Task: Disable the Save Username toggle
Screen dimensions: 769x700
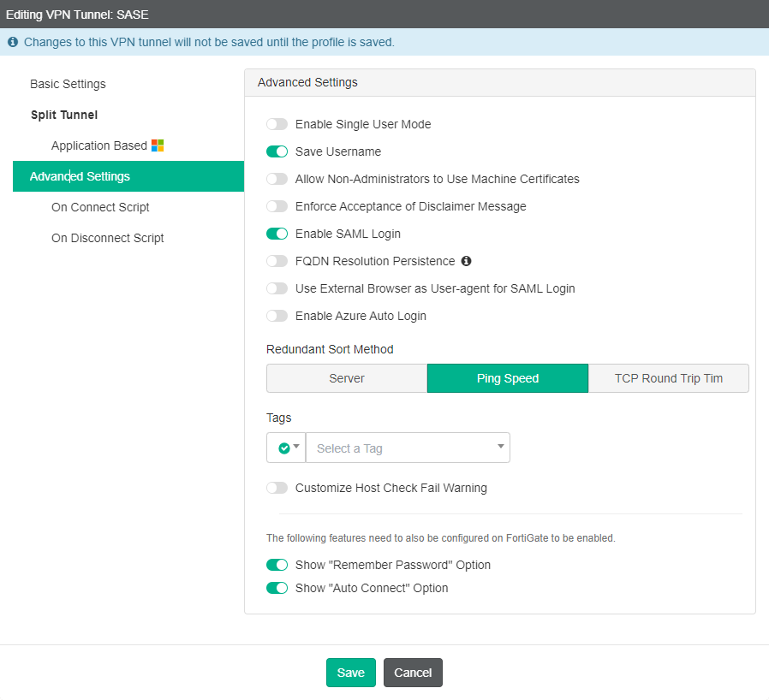Action: (x=277, y=151)
